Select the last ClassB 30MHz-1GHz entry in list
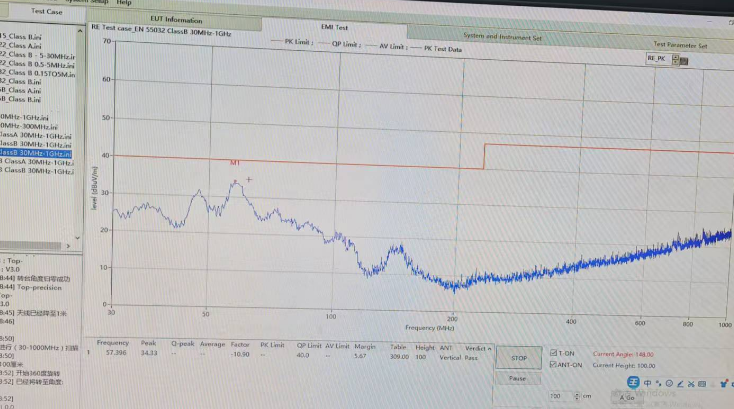734x409 pixels. [37, 171]
